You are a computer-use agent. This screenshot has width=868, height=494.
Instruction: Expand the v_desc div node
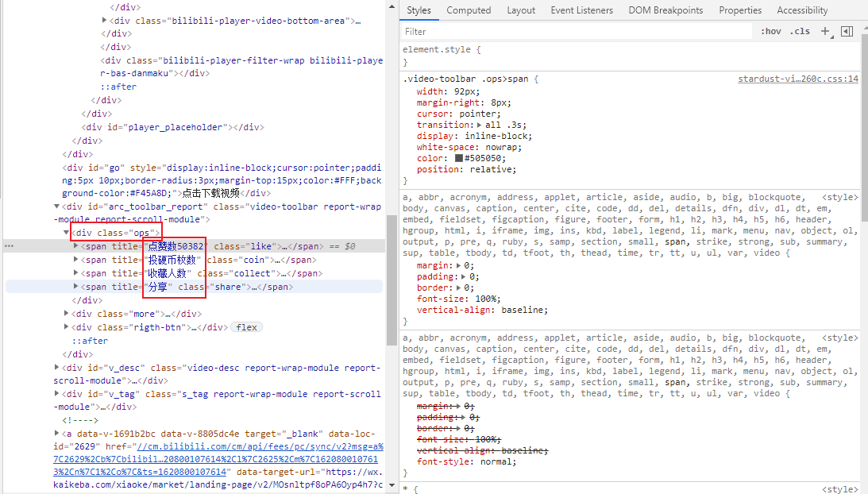56,368
